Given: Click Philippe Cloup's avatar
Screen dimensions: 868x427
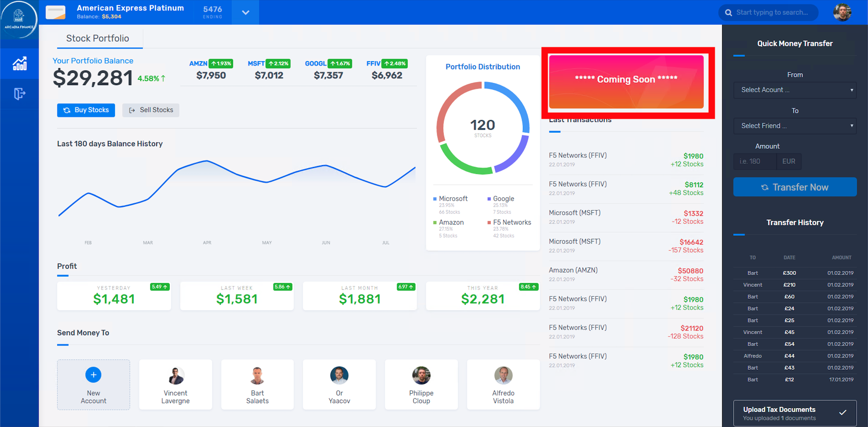Looking at the screenshot, I should click(x=421, y=375).
